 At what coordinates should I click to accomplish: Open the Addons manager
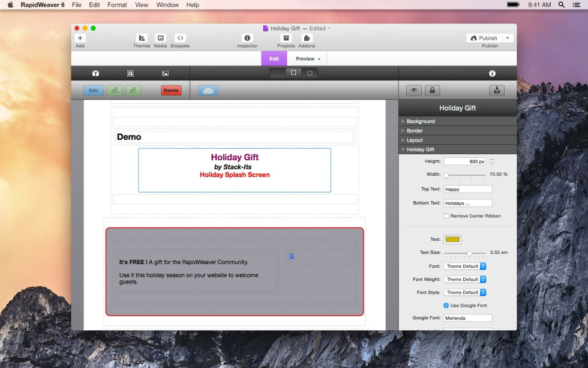click(x=307, y=38)
